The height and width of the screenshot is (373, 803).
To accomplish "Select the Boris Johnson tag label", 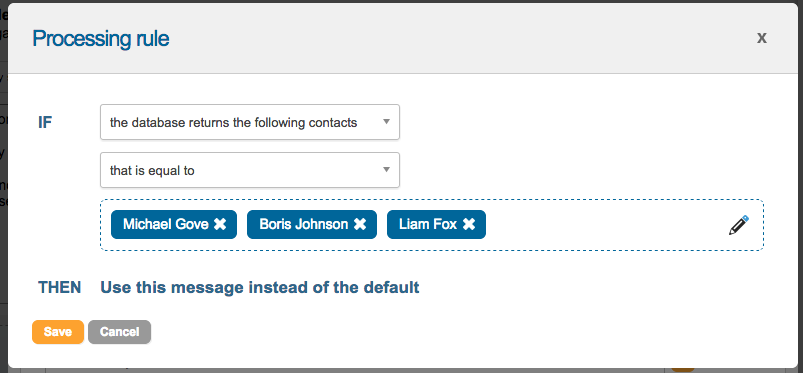I will [304, 224].
